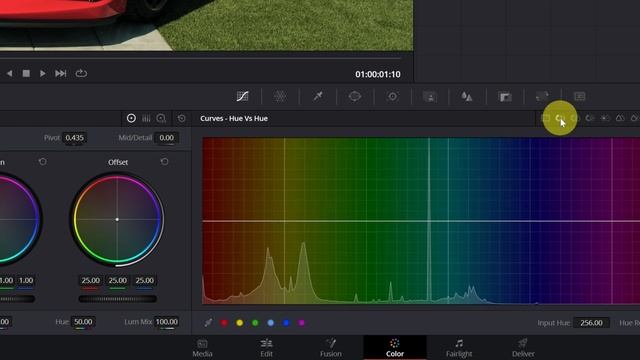Add magenta hue control points
The image size is (640, 360).
pos(301,323)
